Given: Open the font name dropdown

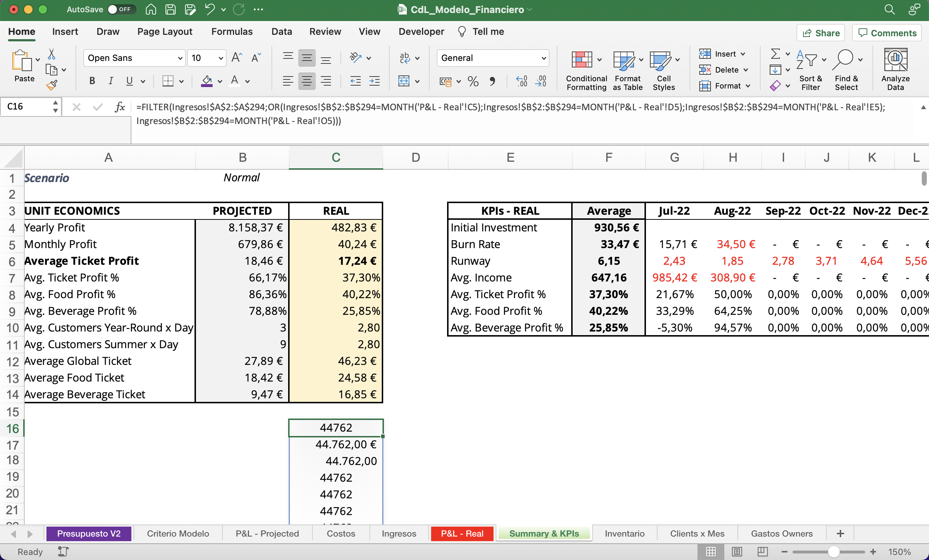Looking at the screenshot, I should coord(180,58).
